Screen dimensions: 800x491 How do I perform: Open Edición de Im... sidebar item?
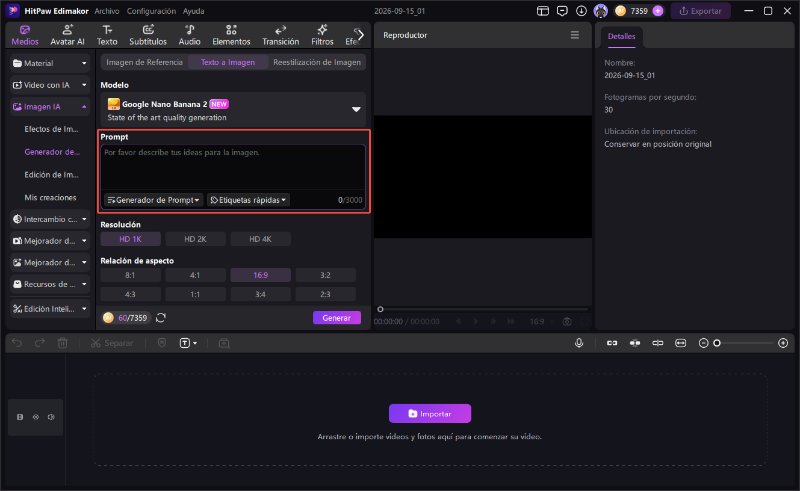click(x=51, y=175)
